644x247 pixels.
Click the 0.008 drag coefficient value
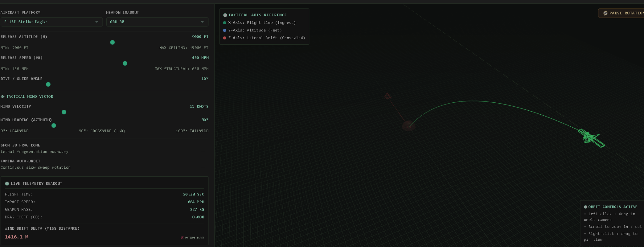(x=198, y=217)
